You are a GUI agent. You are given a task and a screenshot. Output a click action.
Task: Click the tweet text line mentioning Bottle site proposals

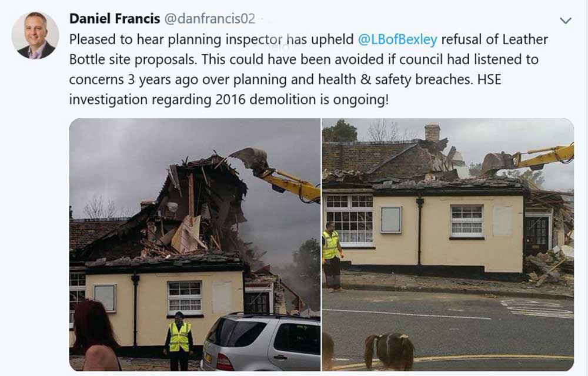pos(304,59)
